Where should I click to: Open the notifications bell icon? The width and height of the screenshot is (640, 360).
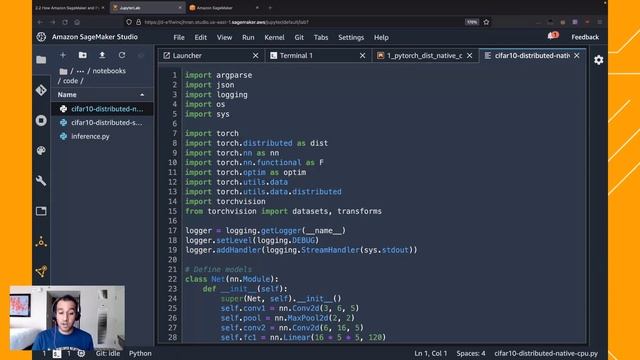[552, 36]
